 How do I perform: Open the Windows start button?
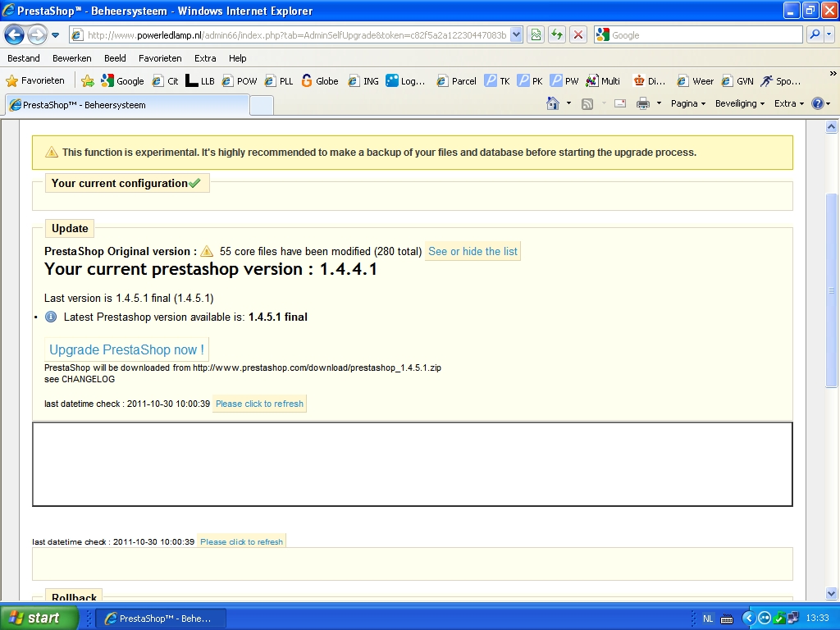[39, 618]
